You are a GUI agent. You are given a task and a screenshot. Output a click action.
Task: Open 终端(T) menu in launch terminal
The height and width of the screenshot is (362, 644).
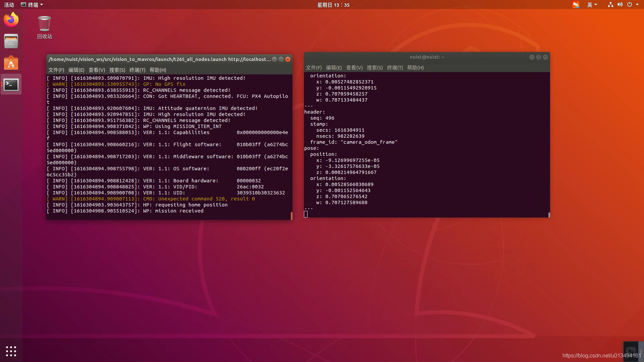click(137, 70)
